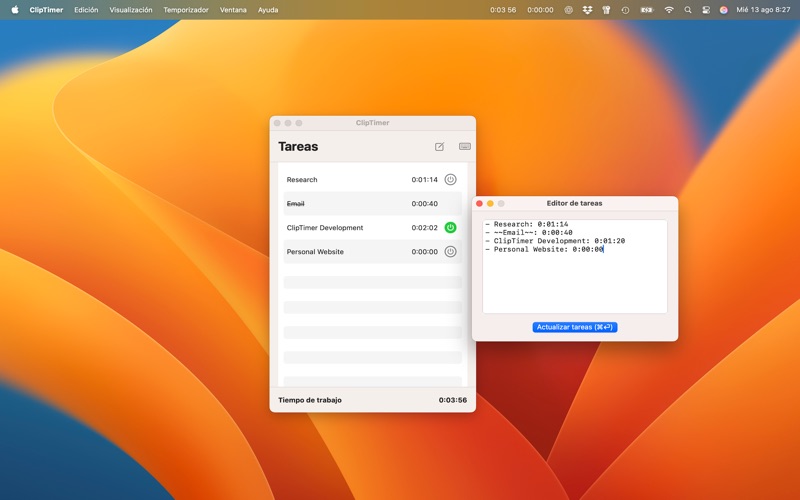Start the Research task timer
800x500 pixels.
[x=450, y=180]
